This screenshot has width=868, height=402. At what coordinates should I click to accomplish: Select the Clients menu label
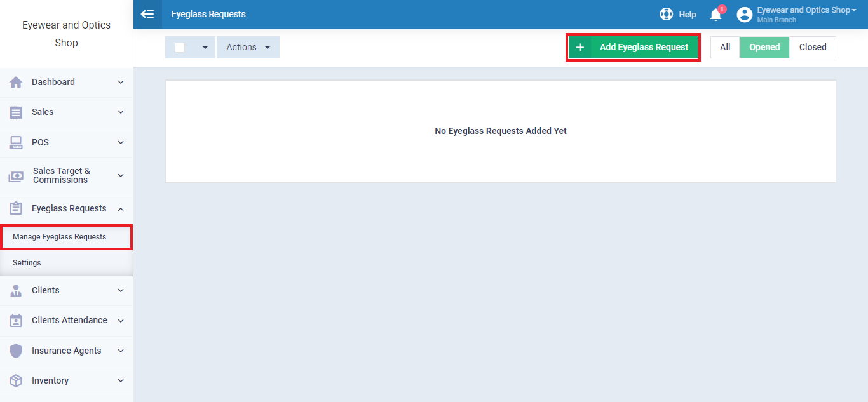coord(46,290)
